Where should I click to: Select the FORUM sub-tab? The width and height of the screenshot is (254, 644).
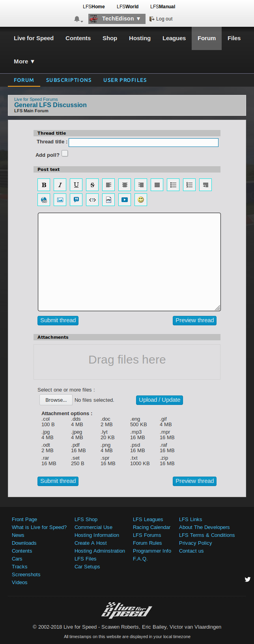pyautogui.click(x=24, y=80)
